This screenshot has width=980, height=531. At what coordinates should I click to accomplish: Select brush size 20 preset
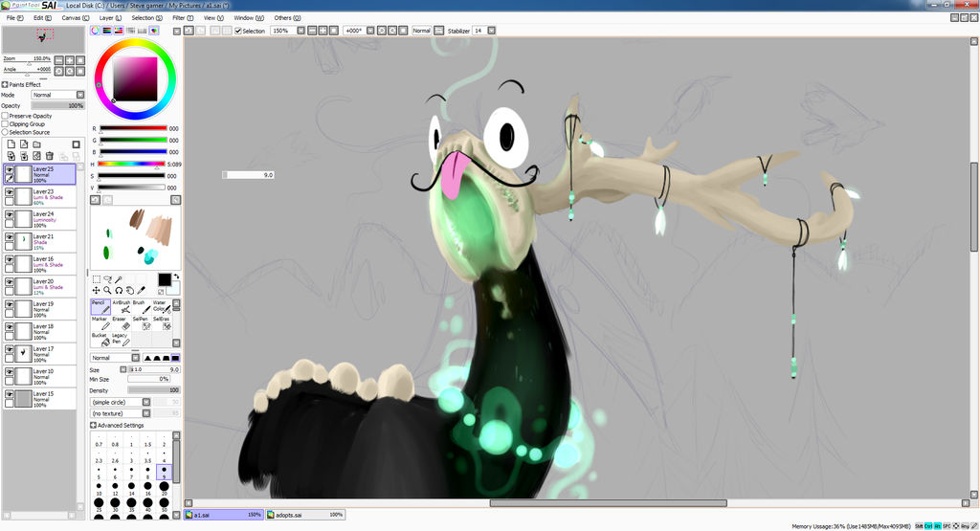pos(164,487)
